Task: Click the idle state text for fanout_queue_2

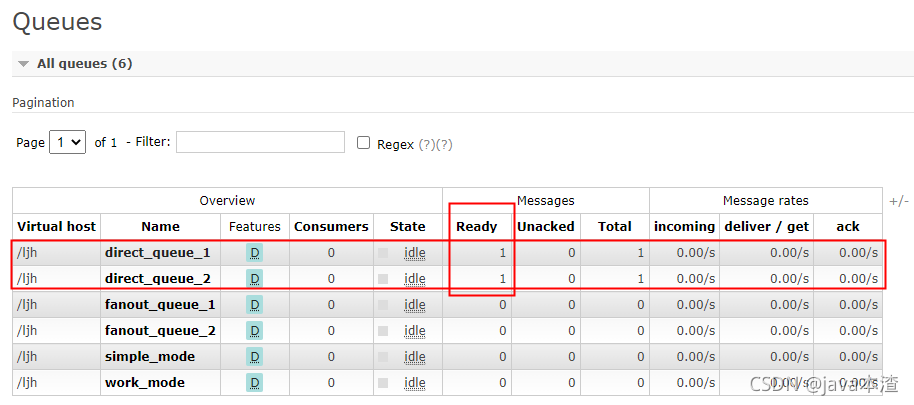Action: click(x=414, y=330)
